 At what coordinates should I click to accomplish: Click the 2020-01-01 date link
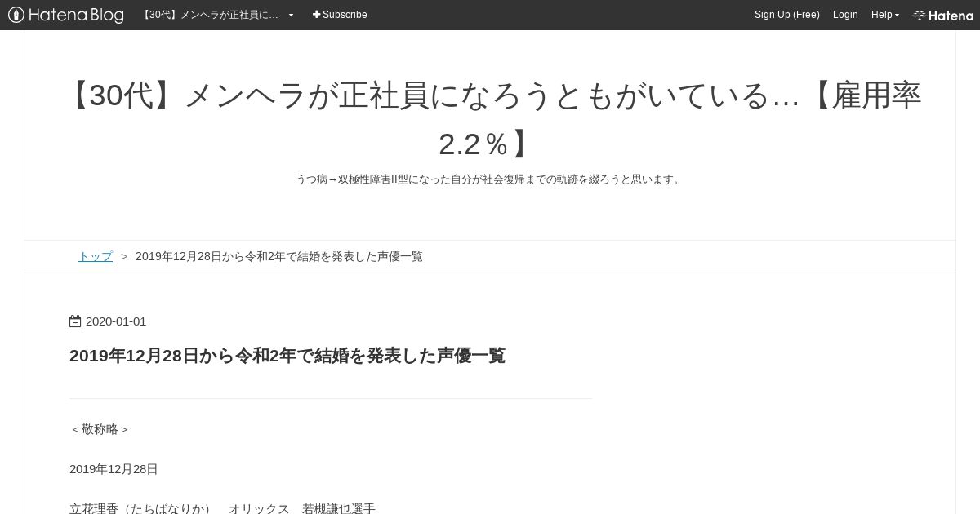pos(116,321)
